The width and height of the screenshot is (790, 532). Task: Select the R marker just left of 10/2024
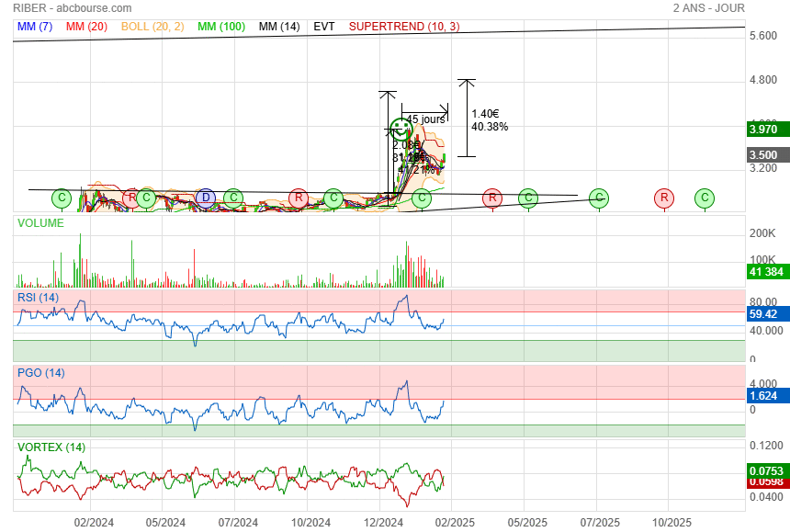pos(299,198)
